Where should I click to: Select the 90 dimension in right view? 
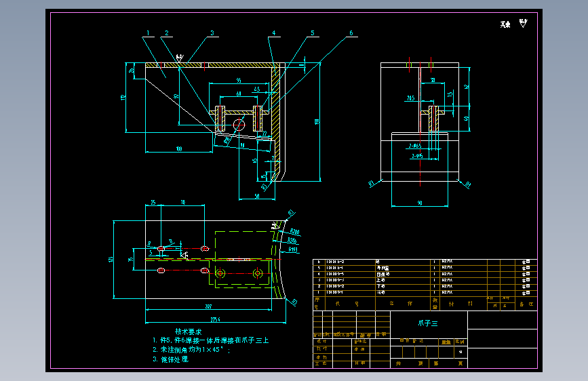[420, 203]
